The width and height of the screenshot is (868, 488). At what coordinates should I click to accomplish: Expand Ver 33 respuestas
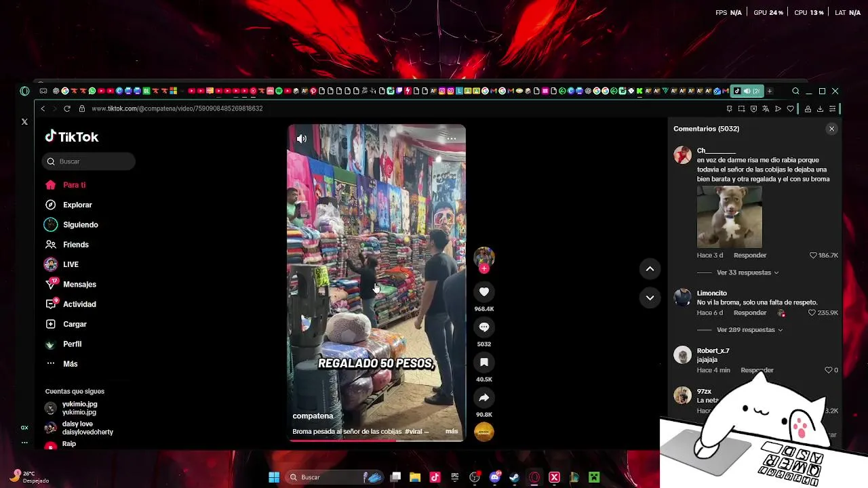(747, 272)
